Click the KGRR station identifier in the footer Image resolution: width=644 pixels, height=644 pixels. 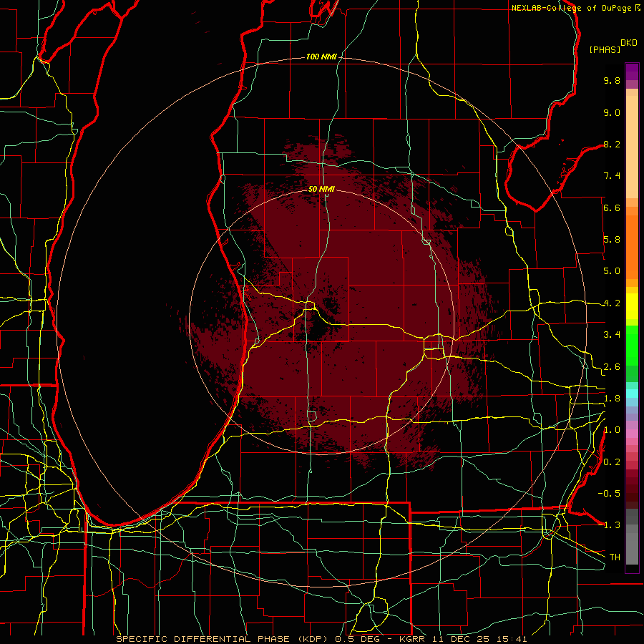tap(413, 639)
